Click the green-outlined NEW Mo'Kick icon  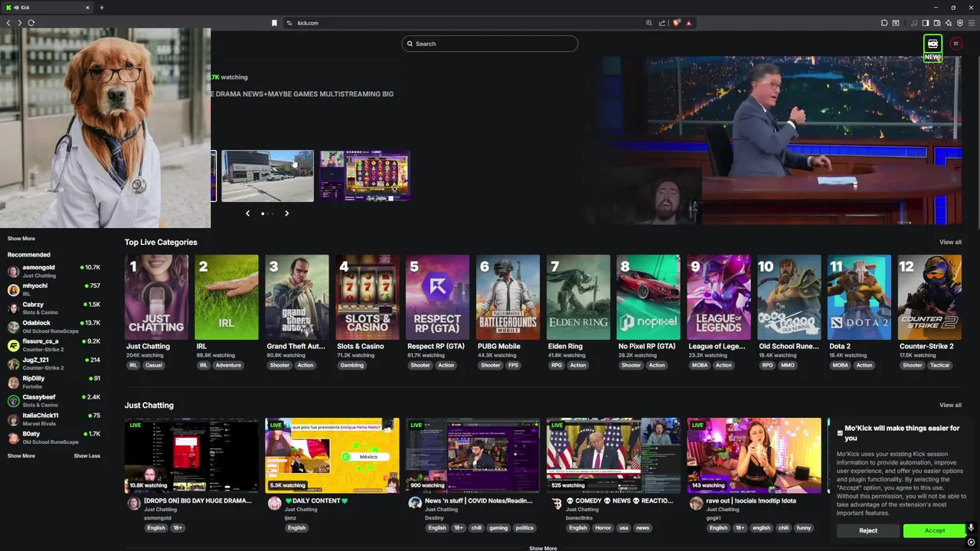coord(933,47)
